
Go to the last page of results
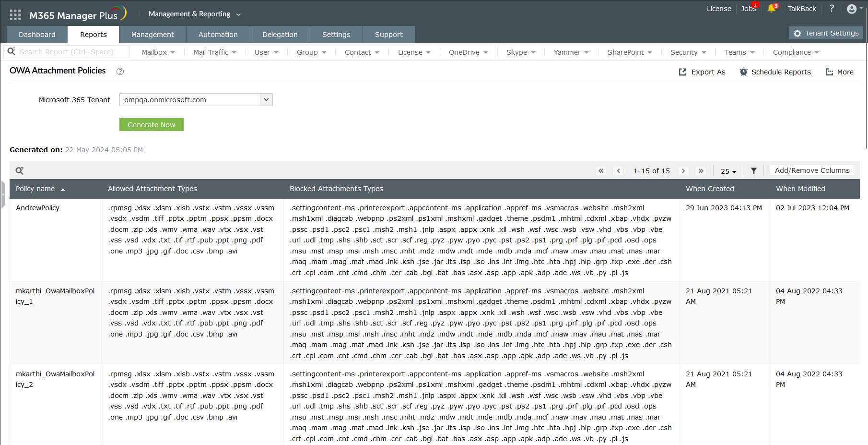[701, 171]
